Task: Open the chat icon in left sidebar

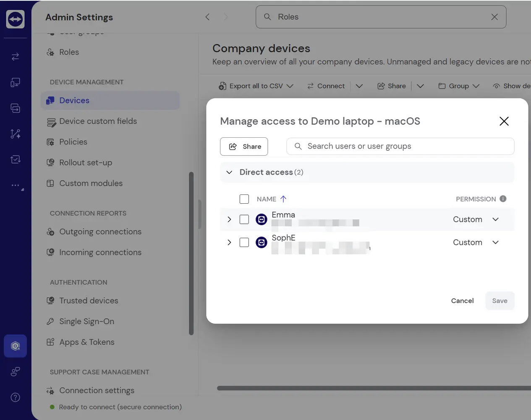Action: click(x=15, y=108)
